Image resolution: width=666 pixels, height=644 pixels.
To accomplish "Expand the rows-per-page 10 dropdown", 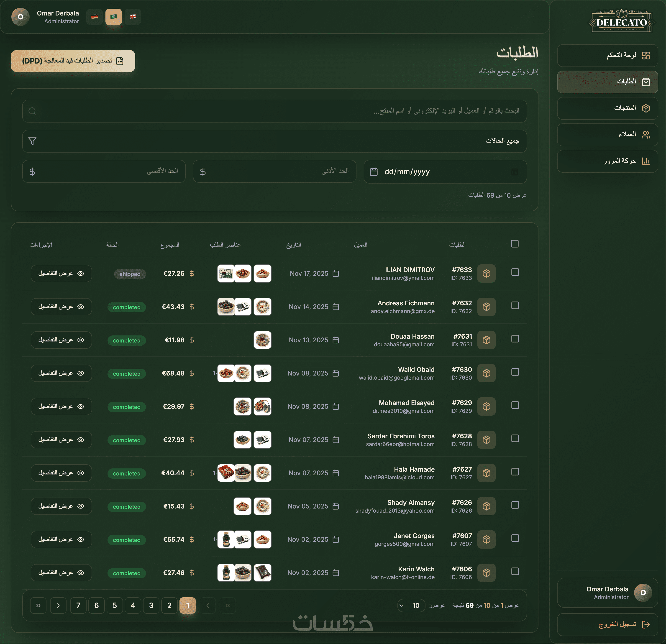I will pyautogui.click(x=411, y=605).
